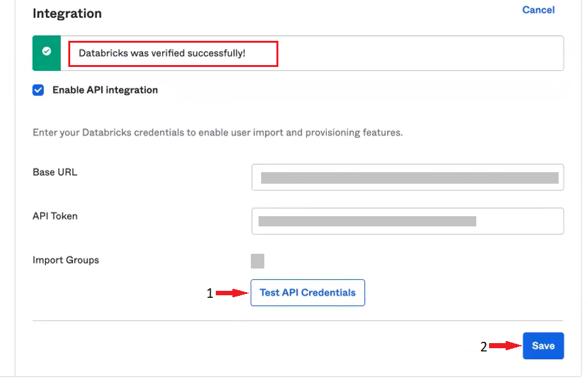Click the Import Groups label

coord(66,260)
